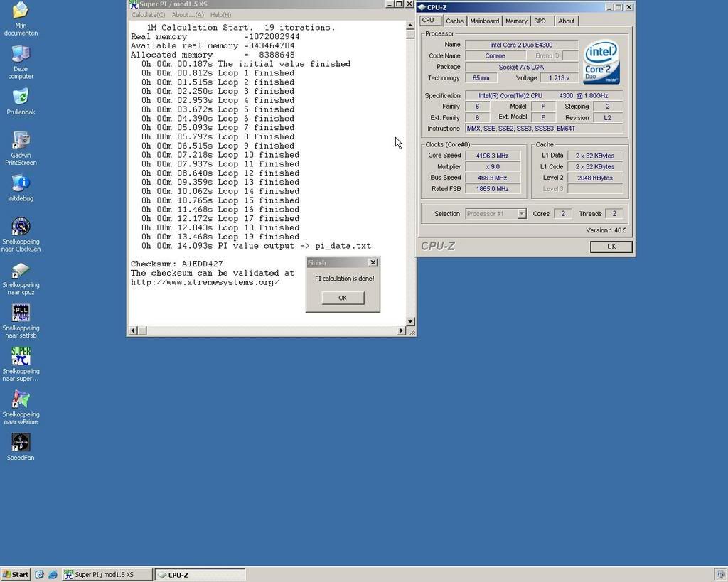Screen dimensions: 728x582
Task: Close the Finish dialog with X
Action: click(x=373, y=263)
